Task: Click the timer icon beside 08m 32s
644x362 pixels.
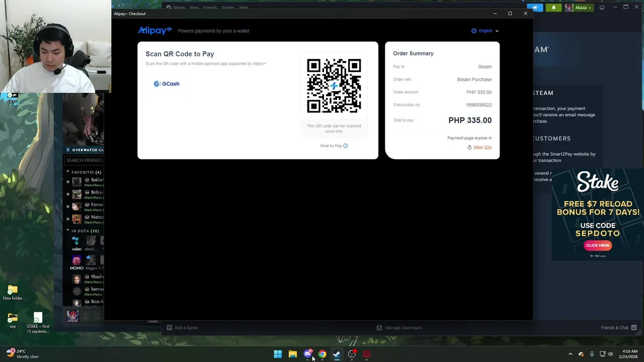Action: [x=469, y=148]
